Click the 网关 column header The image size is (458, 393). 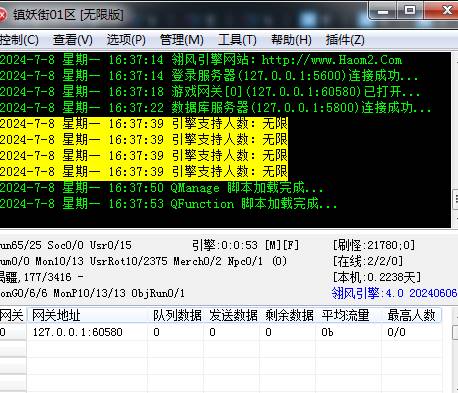[12, 315]
